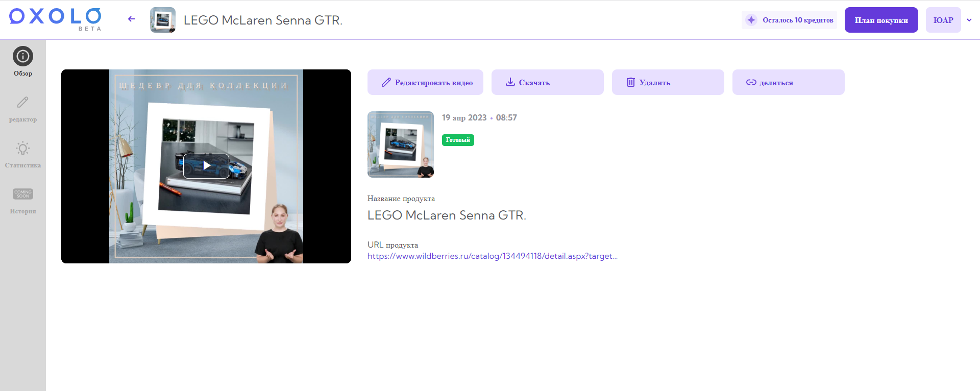Image resolution: width=980 pixels, height=391 pixels.
Task: Click the project thumbnail in the header
Action: point(163,20)
